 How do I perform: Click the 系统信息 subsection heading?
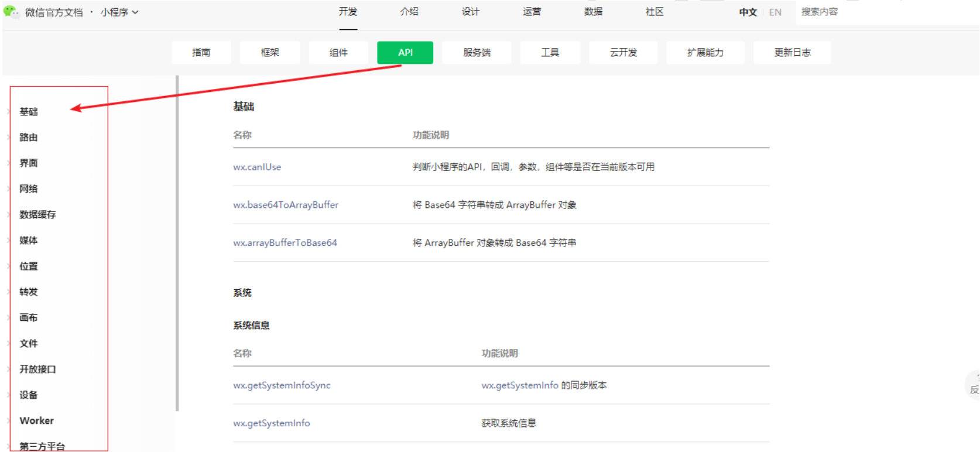click(x=251, y=326)
